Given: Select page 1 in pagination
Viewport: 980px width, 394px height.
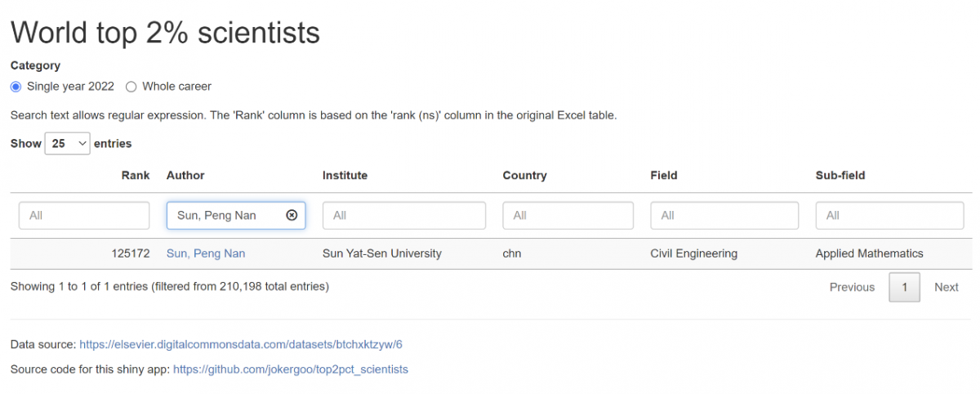Looking at the screenshot, I should coord(904,287).
